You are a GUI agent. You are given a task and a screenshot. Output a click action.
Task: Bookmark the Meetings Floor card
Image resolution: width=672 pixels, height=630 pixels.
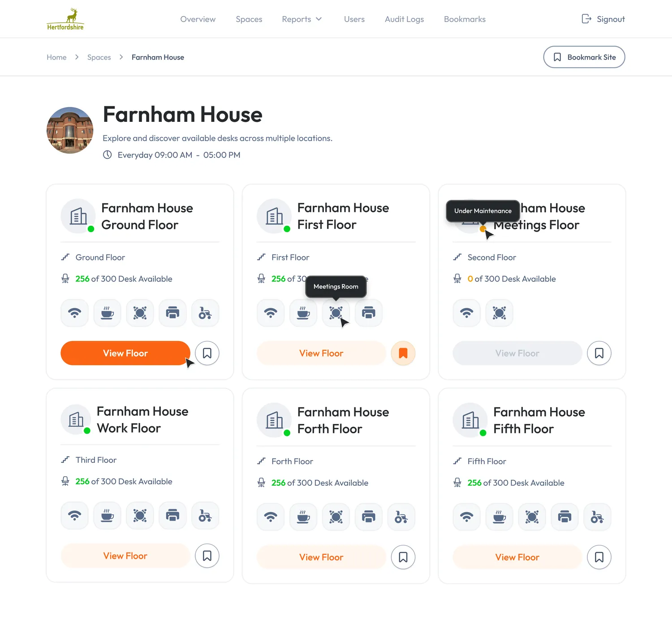point(599,353)
